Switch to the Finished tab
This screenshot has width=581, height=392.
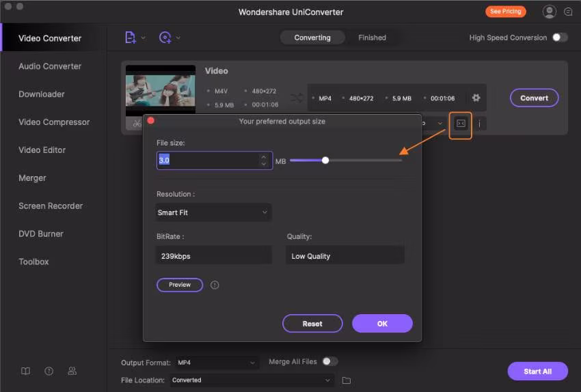coord(372,38)
